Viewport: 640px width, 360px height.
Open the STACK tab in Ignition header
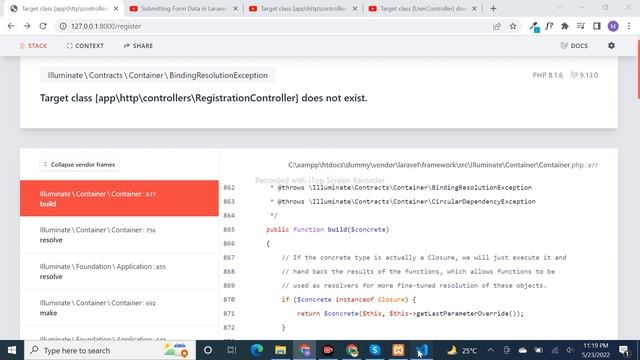click(33, 46)
